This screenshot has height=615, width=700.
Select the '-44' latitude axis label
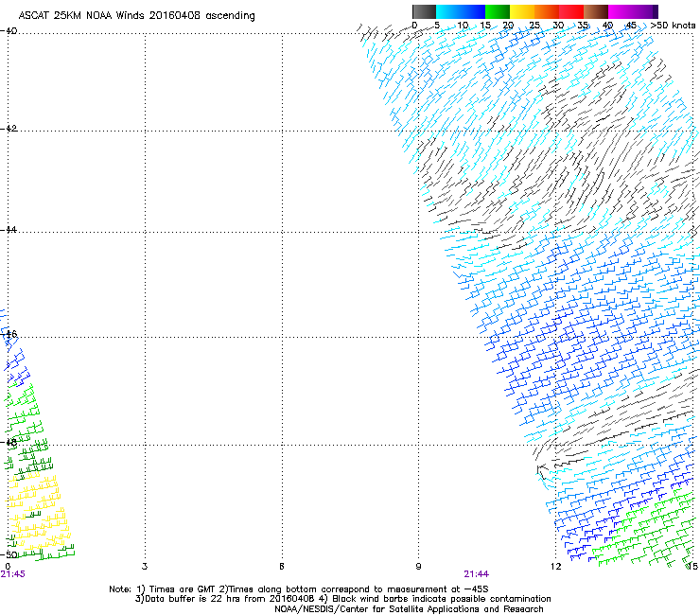(9, 230)
